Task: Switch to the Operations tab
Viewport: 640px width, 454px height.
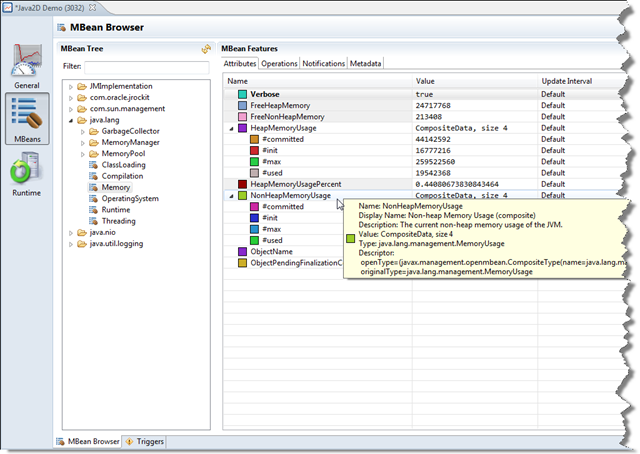Action: coord(279,63)
